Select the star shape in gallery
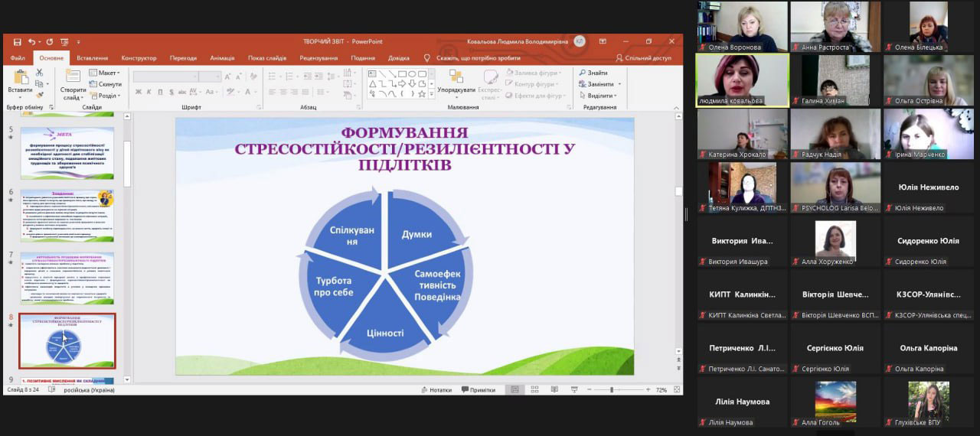 (x=422, y=94)
